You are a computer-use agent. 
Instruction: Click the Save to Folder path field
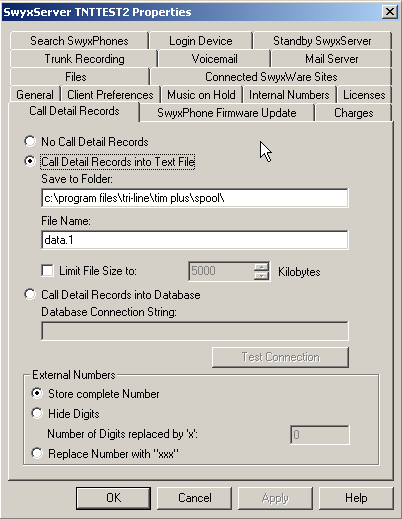point(195,198)
